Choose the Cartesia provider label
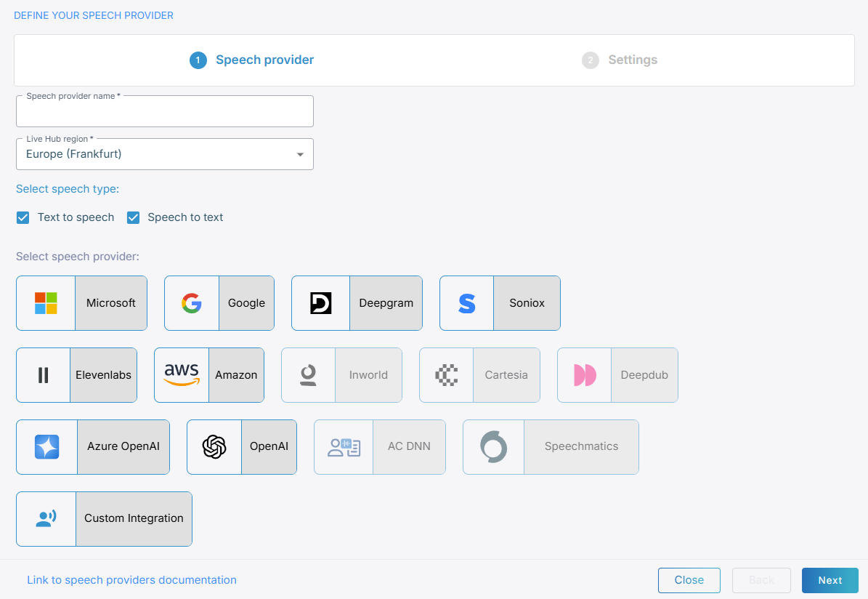 (506, 375)
